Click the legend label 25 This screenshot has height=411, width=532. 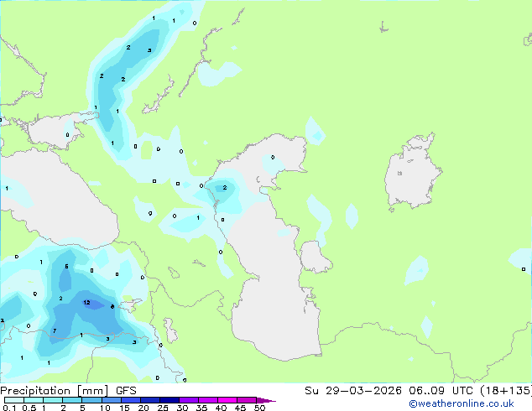tap(163, 408)
